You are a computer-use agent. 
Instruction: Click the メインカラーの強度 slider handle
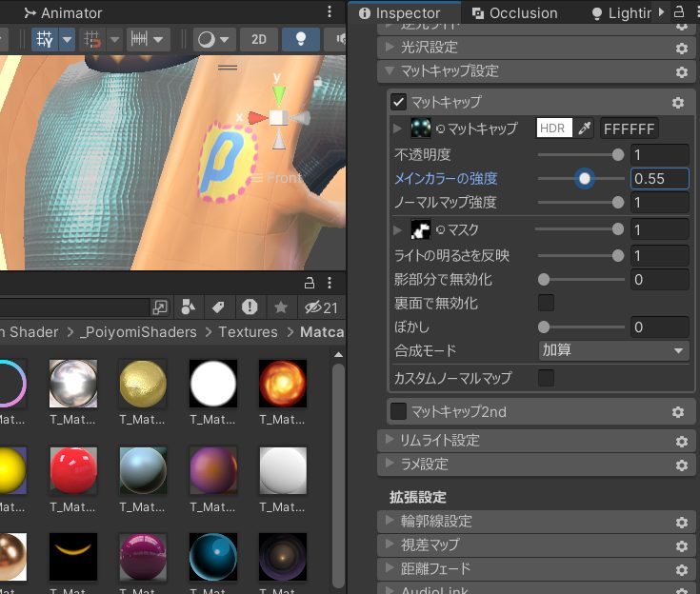click(x=585, y=178)
